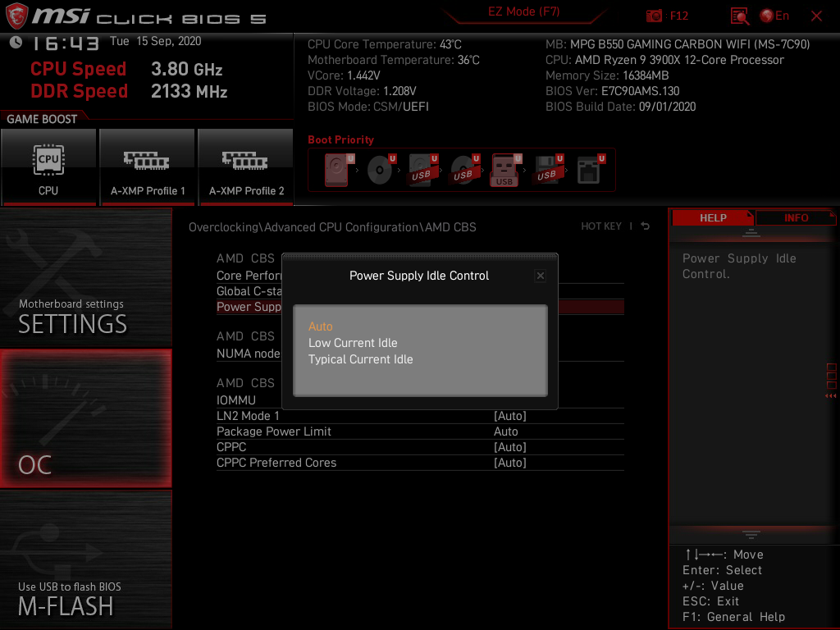This screenshot has width=840, height=630.
Task: Toggle the CPU Game Boost button
Action: 48,167
